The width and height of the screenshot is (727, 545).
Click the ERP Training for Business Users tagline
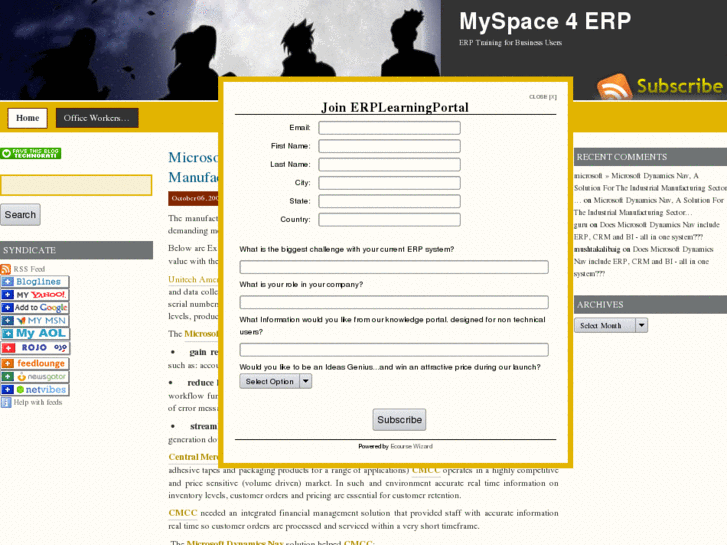click(510, 43)
